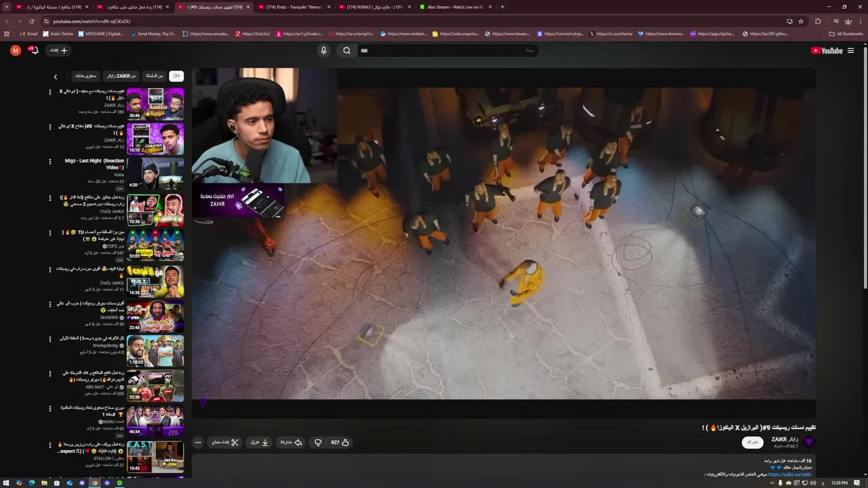Click the search magnifier button
This screenshot has height=488, width=868.
coord(347,50)
